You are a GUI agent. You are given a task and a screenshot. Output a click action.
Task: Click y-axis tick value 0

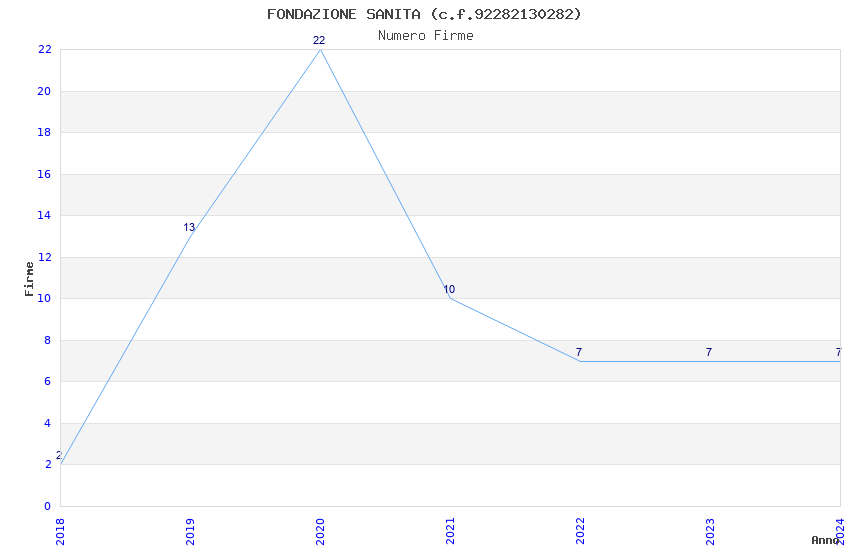click(48, 506)
